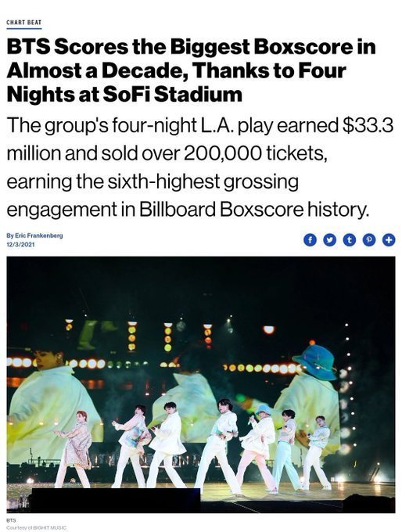Open more share options plus icon

click(x=389, y=240)
